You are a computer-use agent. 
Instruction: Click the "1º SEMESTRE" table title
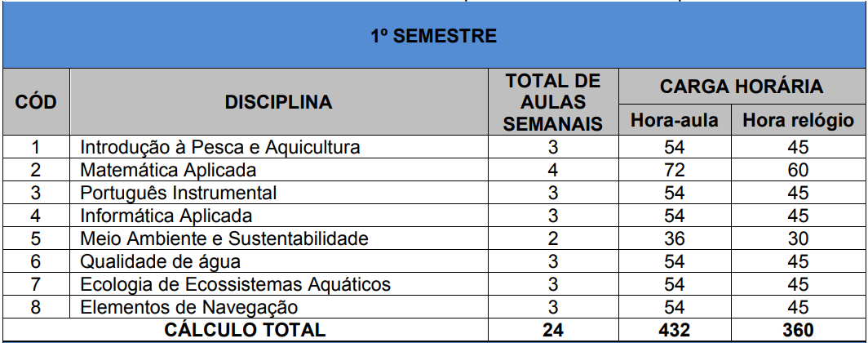[433, 37]
